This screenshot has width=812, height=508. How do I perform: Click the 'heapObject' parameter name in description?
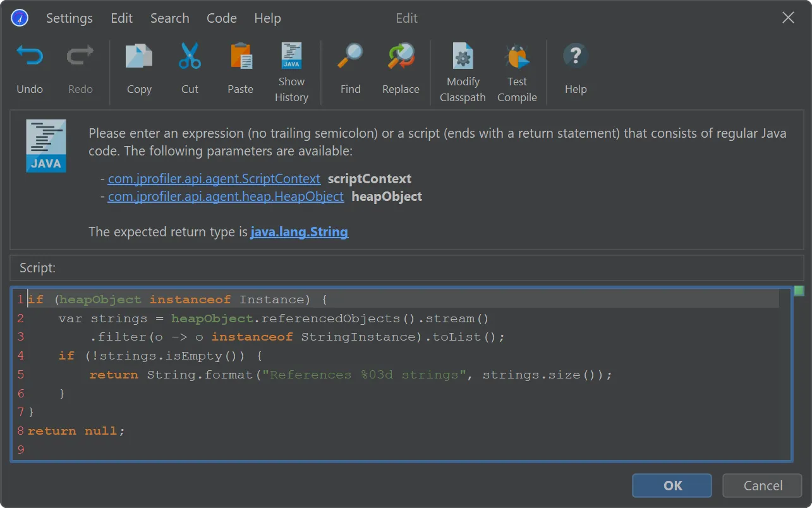pos(387,197)
